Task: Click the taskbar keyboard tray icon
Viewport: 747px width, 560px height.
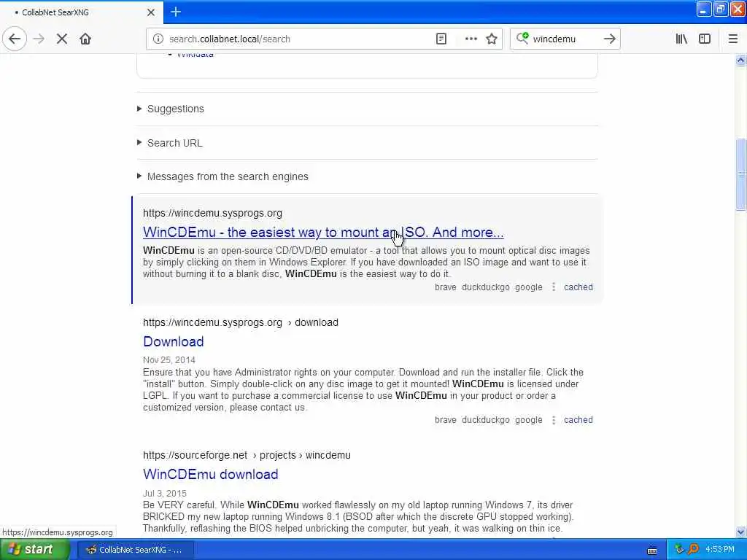Action: point(652,551)
